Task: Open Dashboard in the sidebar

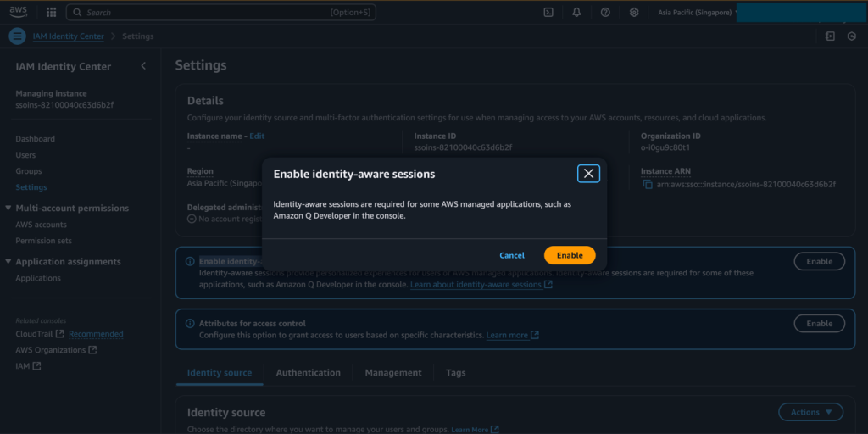Action: (x=36, y=139)
